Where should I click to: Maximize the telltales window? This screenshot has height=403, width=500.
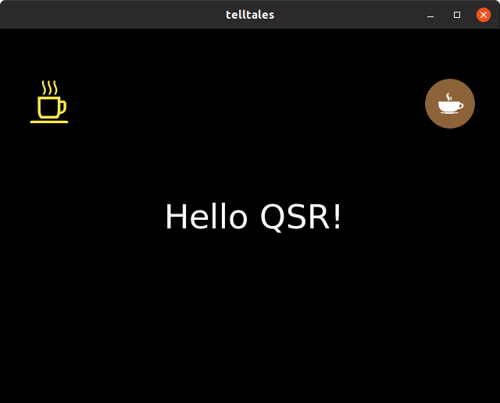[x=457, y=15]
